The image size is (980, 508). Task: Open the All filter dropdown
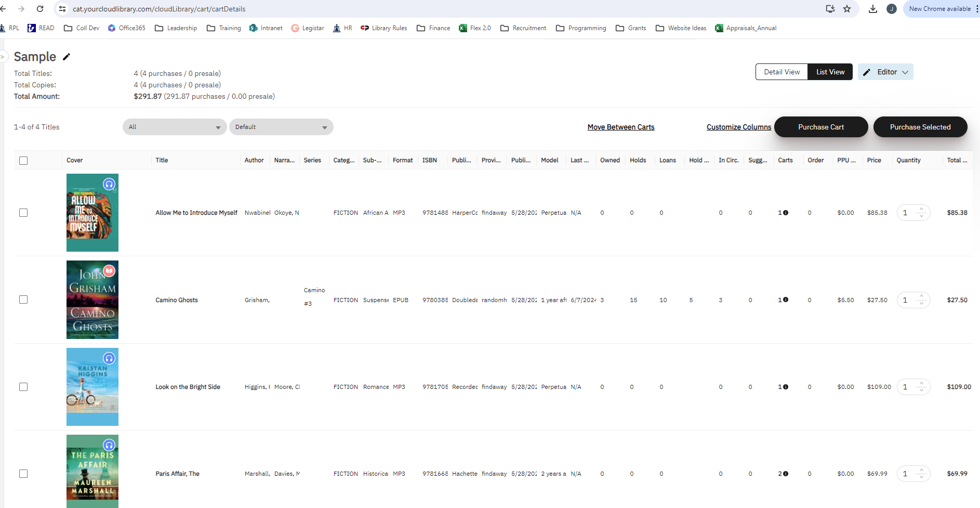175,127
